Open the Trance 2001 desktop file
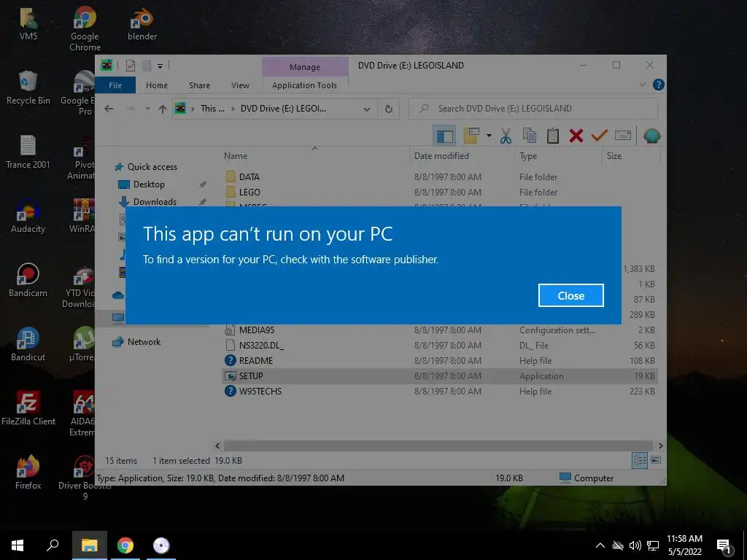This screenshot has width=747, height=560. [x=28, y=152]
